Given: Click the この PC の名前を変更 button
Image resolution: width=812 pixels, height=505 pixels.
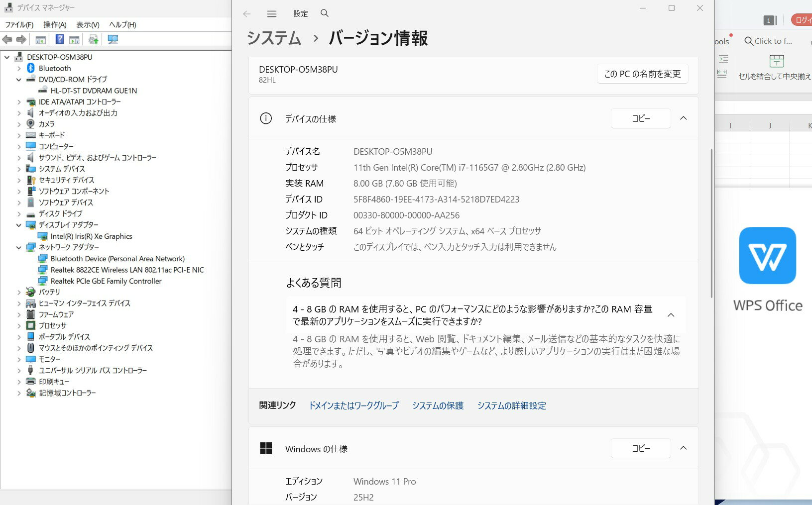Looking at the screenshot, I should pos(642,74).
